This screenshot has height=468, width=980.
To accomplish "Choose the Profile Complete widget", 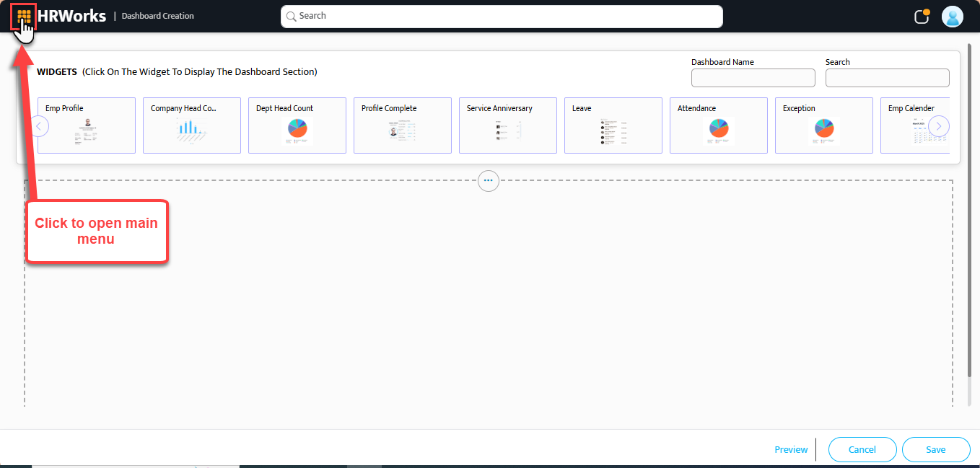I will coord(402,125).
